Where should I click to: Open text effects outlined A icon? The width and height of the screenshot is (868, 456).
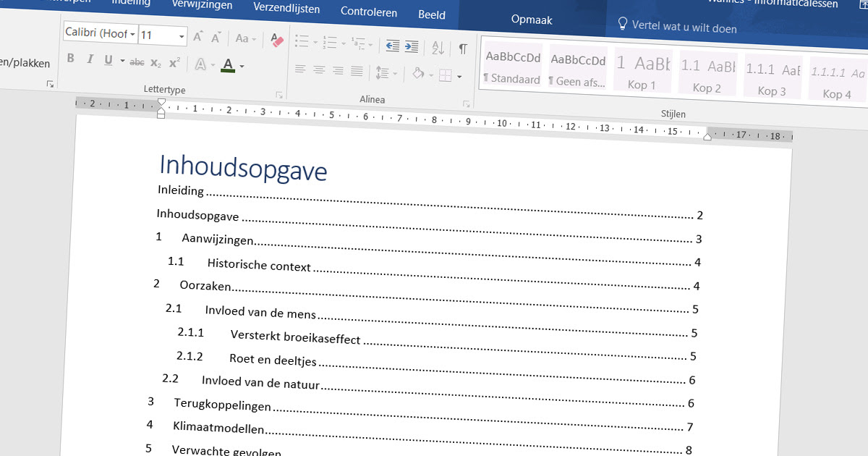(x=202, y=64)
